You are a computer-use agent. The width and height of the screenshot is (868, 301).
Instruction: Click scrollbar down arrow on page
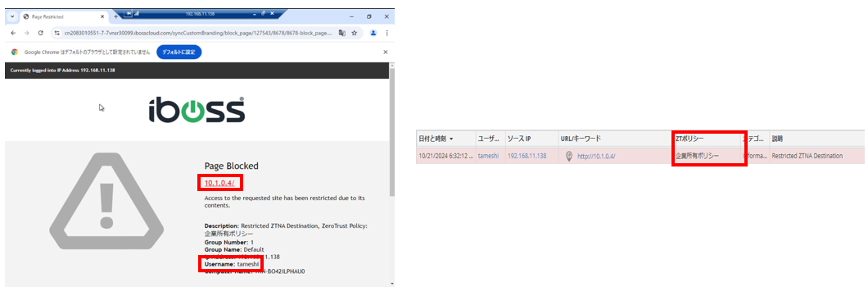pyautogui.click(x=392, y=284)
